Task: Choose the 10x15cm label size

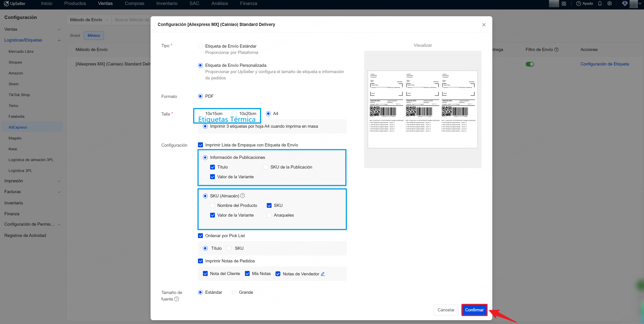Action: [x=200, y=113]
